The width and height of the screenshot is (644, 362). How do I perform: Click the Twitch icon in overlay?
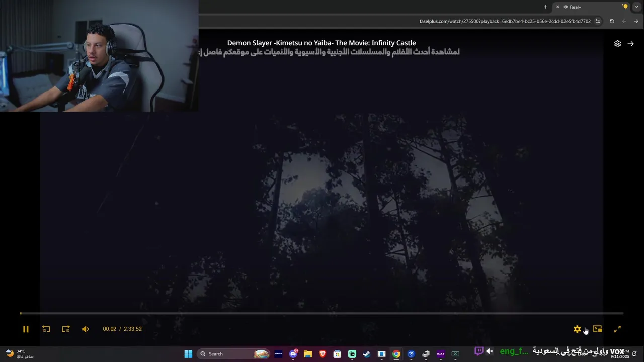[x=479, y=351]
